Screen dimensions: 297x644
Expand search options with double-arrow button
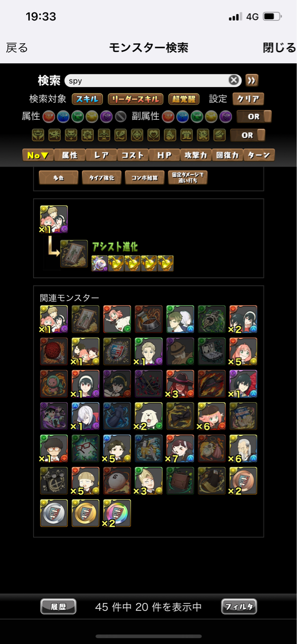click(252, 80)
